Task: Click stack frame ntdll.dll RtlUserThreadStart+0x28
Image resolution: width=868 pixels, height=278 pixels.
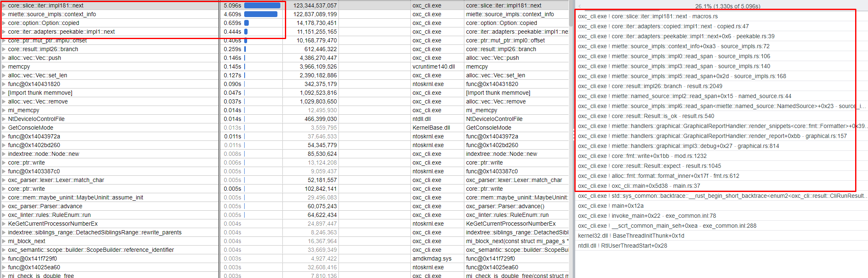Action: (x=622, y=246)
